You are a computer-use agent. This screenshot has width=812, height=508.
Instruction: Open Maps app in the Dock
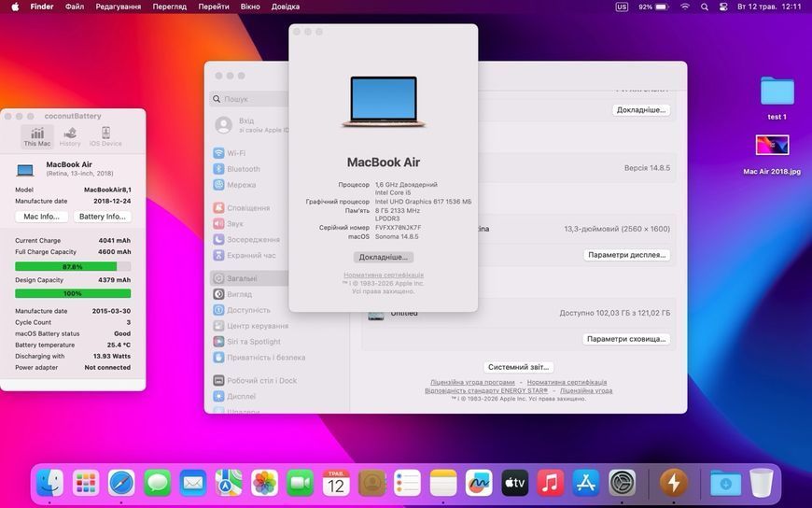(229, 483)
